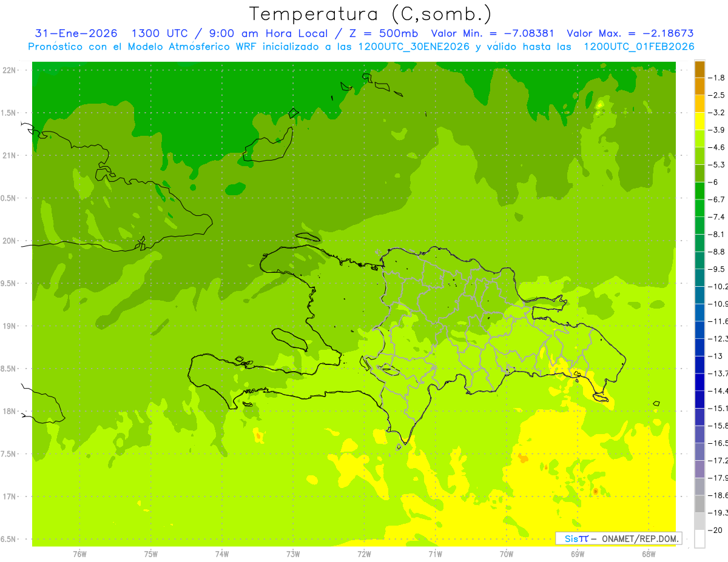The width and height of the screenshot is (728, 562).
Task: Pick the dark blue swatch between -13.7 and -14.4
Action: pos(699,383)
